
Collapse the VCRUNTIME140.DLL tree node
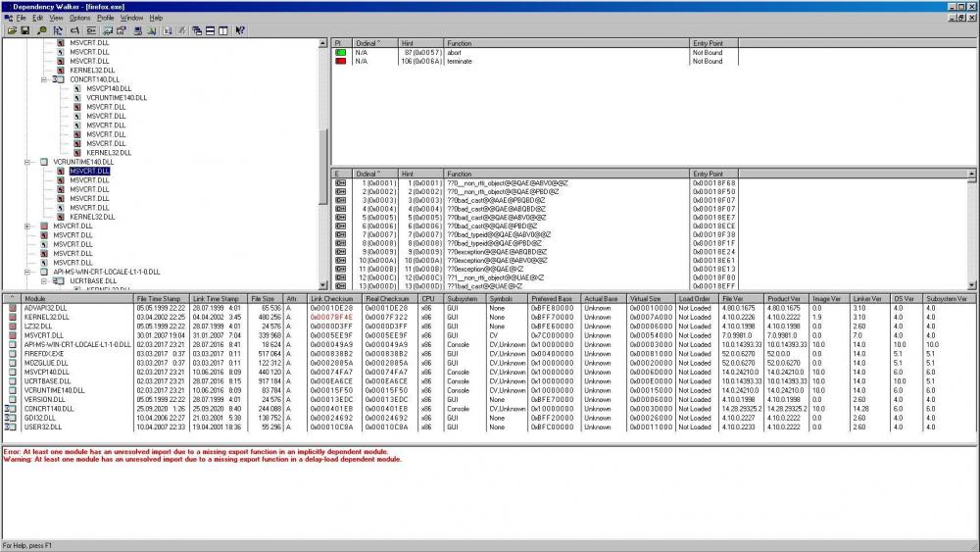(27, 162)
